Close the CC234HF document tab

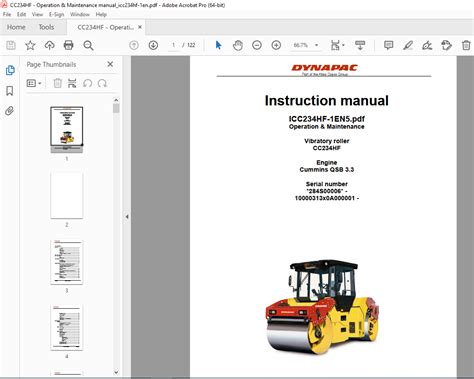click(x=140, y=27)
